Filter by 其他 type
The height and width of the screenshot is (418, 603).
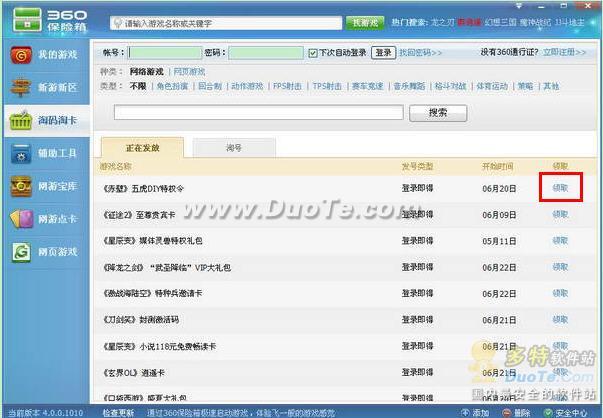point(551,86)
